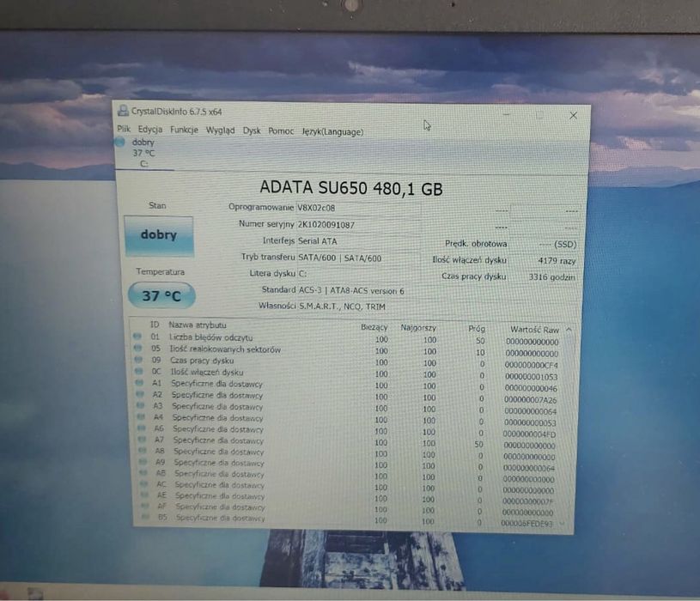Click status dot for attribute A1

click(139, 382)
